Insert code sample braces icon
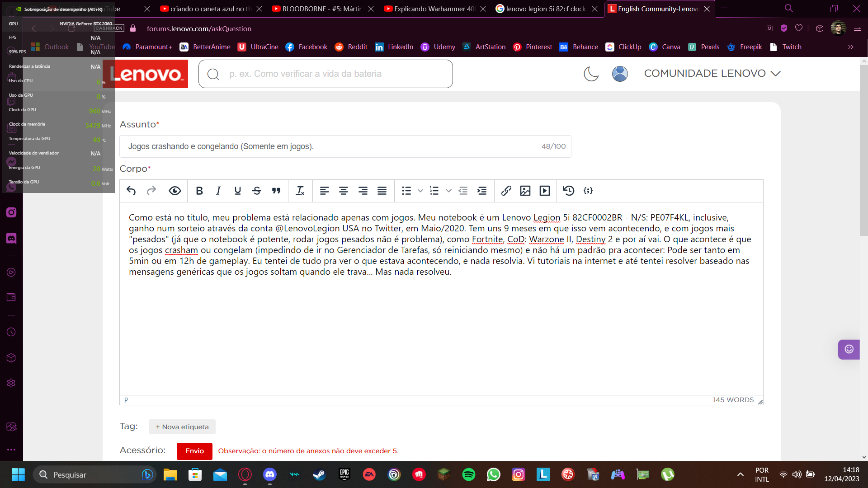868x488 pixels. click(588, 191)
